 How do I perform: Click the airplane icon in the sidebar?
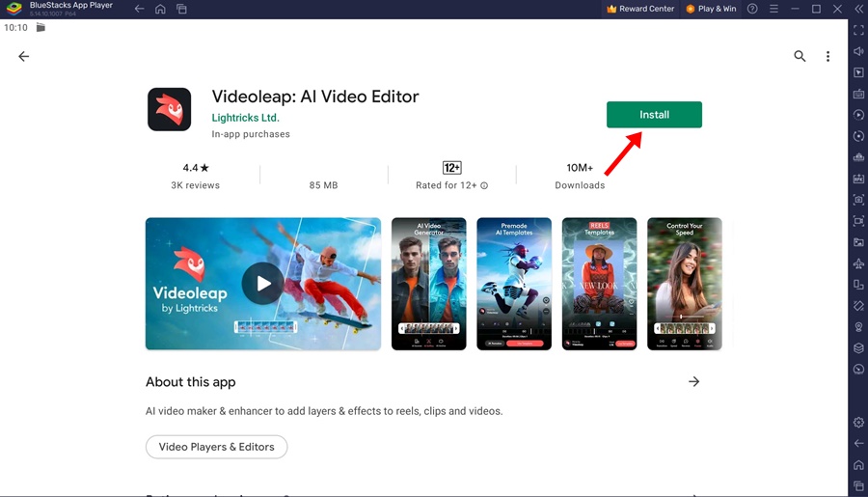click(858, 263)
